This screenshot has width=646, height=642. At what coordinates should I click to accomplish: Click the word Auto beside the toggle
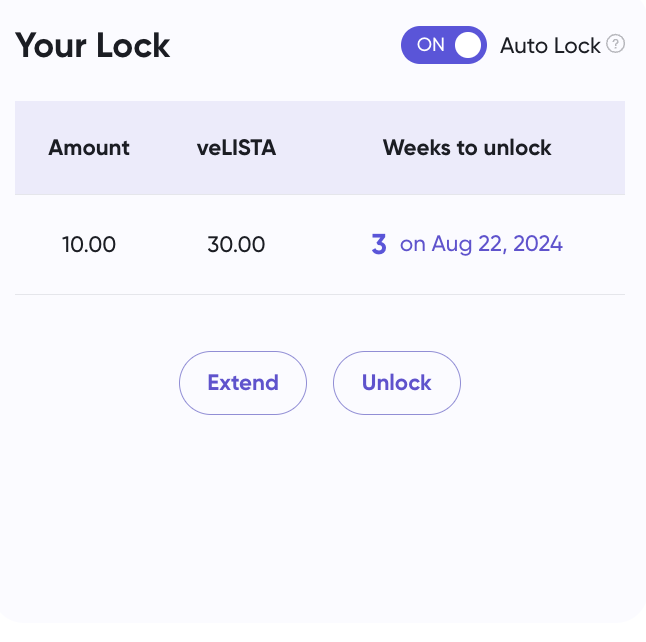pos(522,45)
